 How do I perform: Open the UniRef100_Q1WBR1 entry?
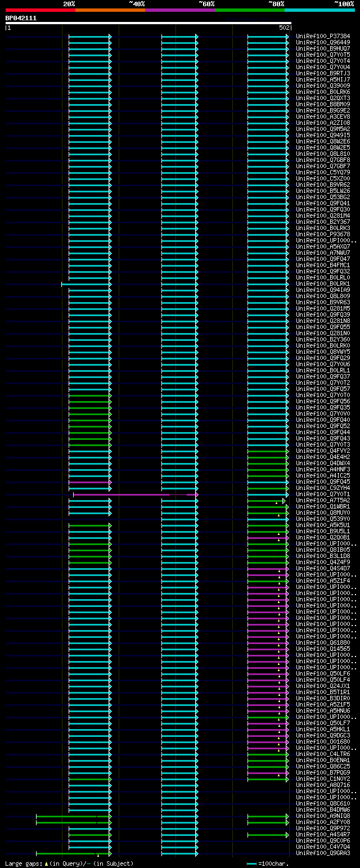coord(323,506)
